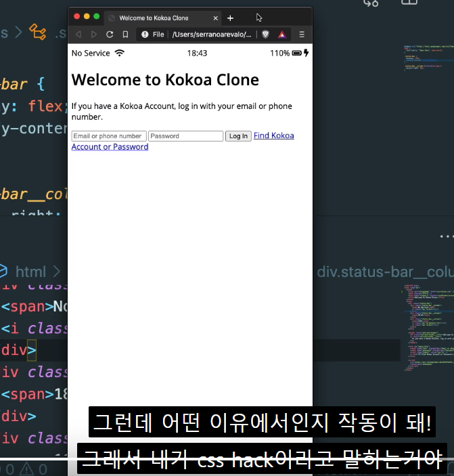Click the warning count icon in status bar
The image size is (454, 476).
[x=26, y=469]
